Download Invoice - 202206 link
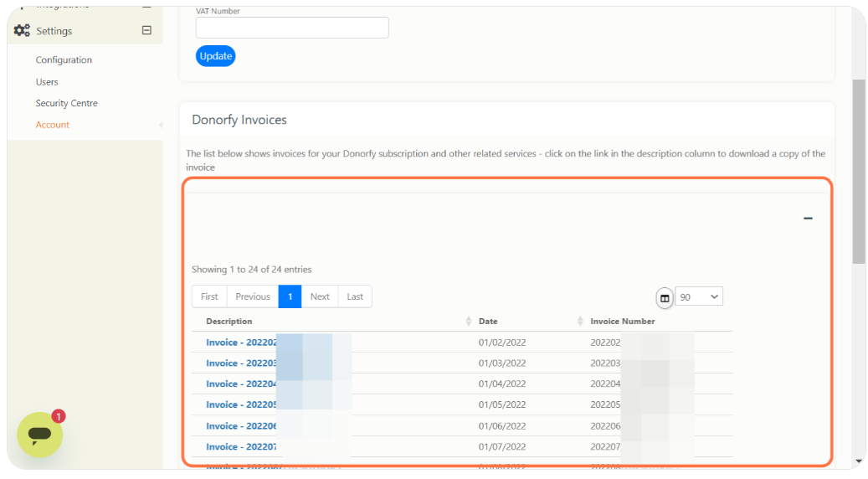This screenshot has width=868, height=479. (x=241, y=426)
